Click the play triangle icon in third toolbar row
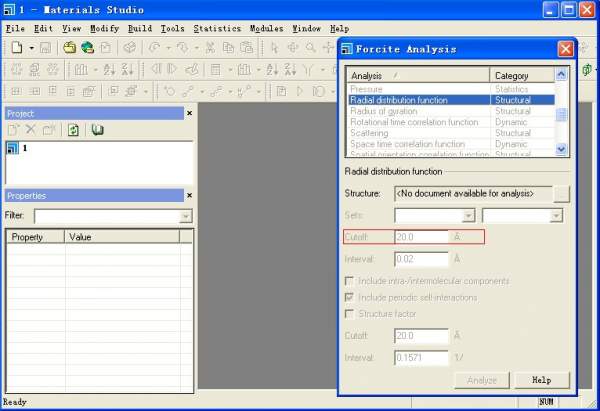600x411 pixels. click(300, 91)
